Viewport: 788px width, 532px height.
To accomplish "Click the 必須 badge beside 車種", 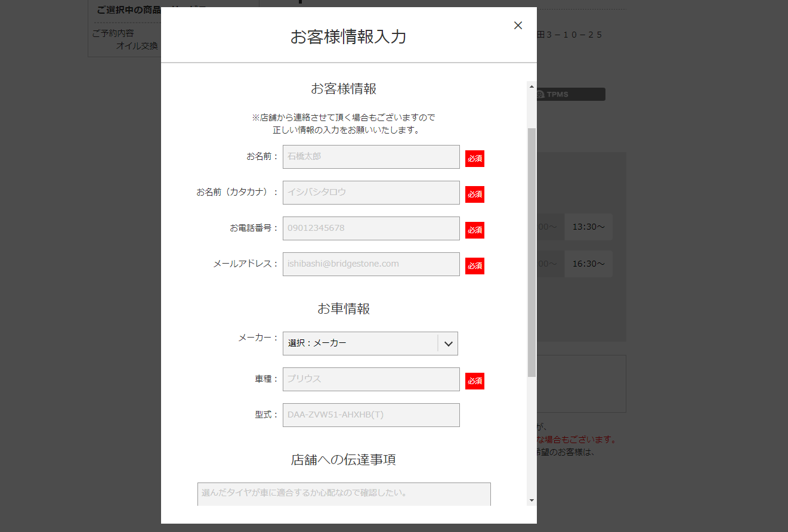I will tap(475, 381).
